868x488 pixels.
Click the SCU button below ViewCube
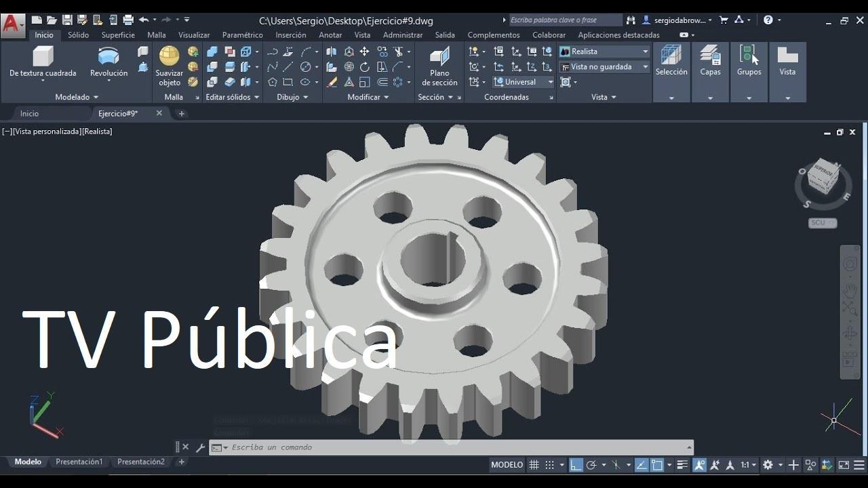pos(823,223)
